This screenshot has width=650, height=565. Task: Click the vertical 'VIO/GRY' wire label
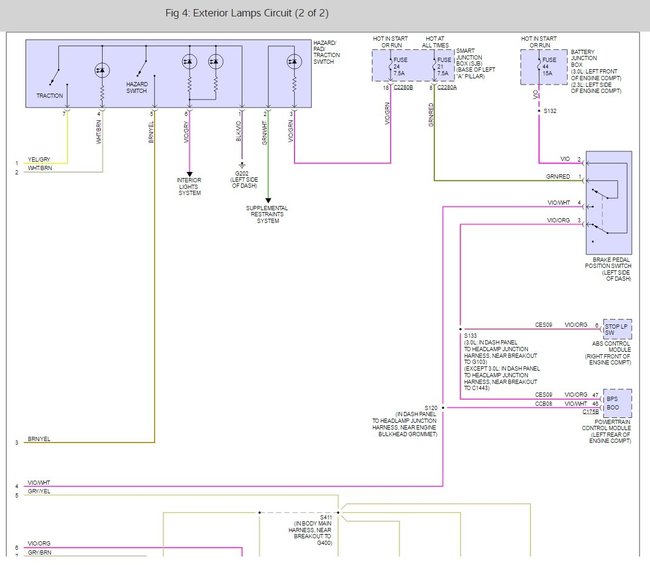click(x=186, y=132)
